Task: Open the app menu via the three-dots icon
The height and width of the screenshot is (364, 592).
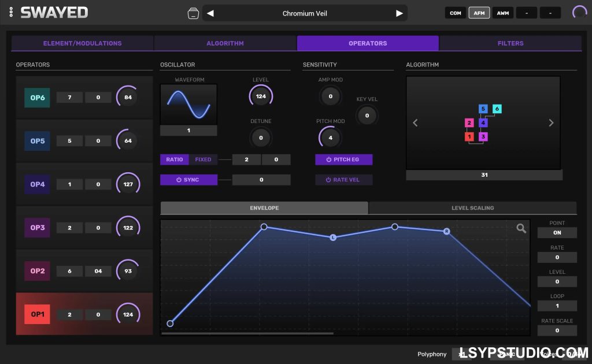Action: pos(11,12)
